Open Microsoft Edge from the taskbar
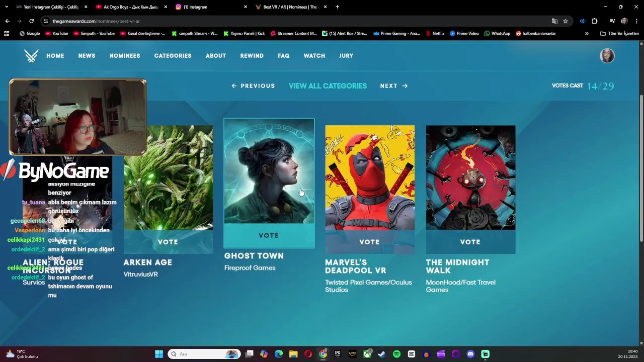Image resolution: width=644 pixels, height=362 pixels. click(x=279, y=354)
